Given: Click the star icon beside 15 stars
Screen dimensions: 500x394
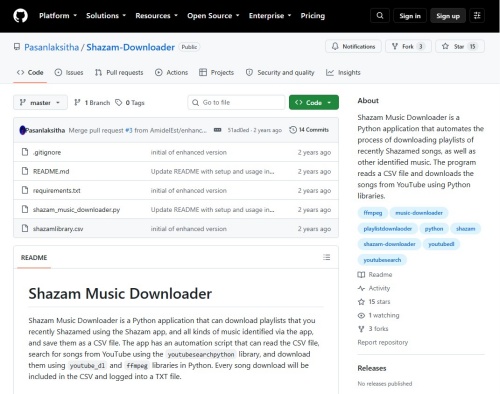Looking at the screenshot, I should click(361, 302).
